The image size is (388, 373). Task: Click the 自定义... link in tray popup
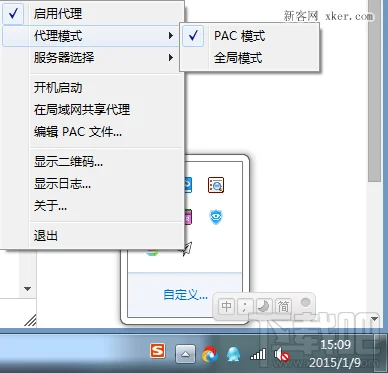(x=185, y=295)
